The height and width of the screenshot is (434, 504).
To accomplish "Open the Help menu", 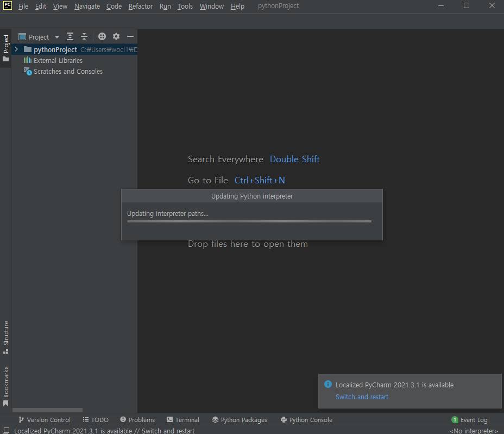I will point(237,6).
